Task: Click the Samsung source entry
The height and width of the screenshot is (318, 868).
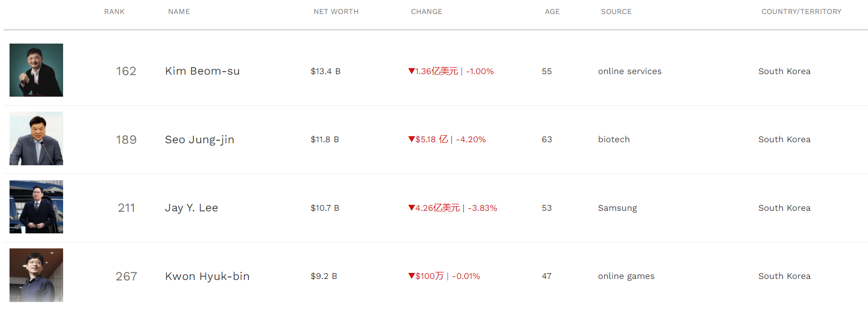Action: coord(618,208)
